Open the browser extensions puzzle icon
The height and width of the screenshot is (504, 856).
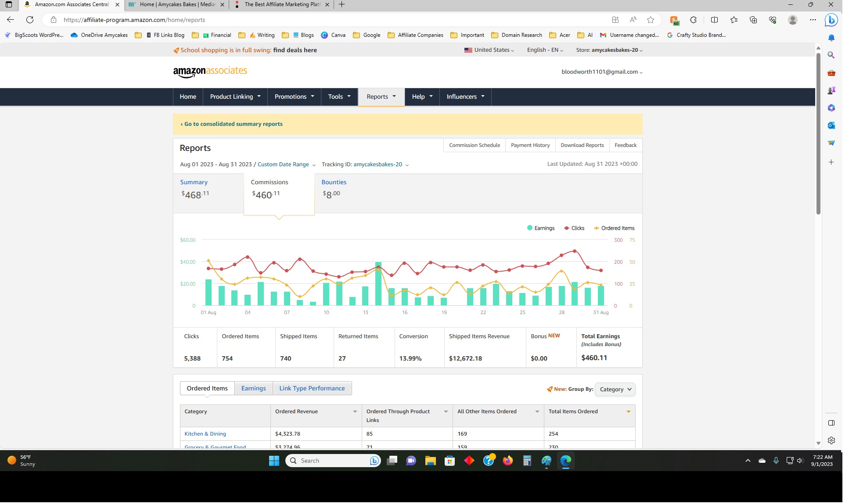click(x=693, y=20)
